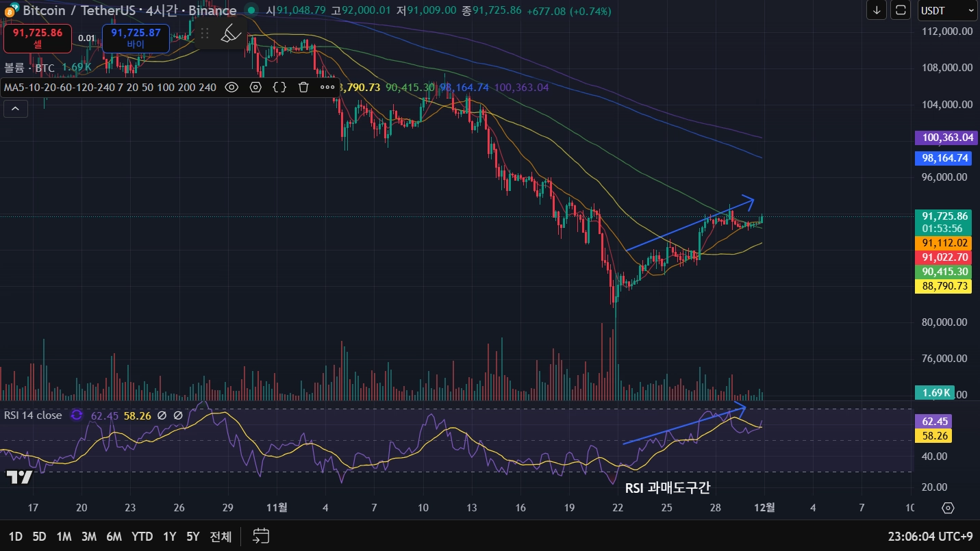Click the 112,000.00 price axis tick
Screen dimensions: 980x551
coord(946,31)
